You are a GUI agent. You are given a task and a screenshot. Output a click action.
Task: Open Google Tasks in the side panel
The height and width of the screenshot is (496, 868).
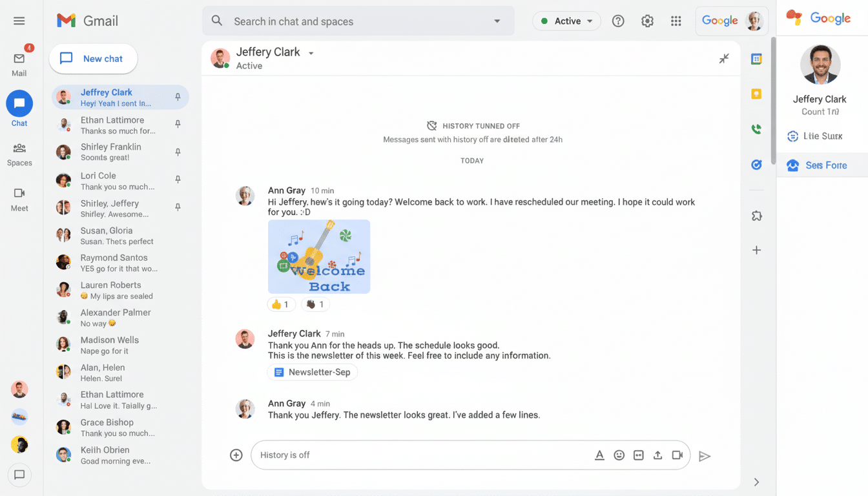pyautogui.click(x=756, y=165)
